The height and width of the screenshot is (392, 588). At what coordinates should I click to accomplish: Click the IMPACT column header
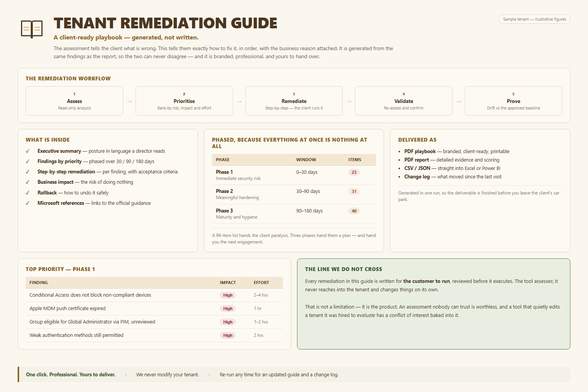coord(228,283)
